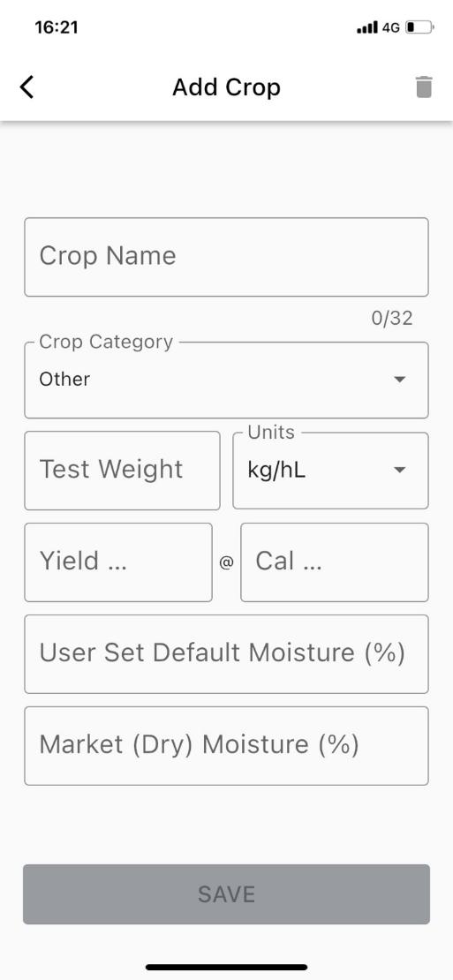Focus the Market (Dry) Moisture field
The height and width of the screenshot is (980, 453).
pyautogui.click(x=226, y=746)
